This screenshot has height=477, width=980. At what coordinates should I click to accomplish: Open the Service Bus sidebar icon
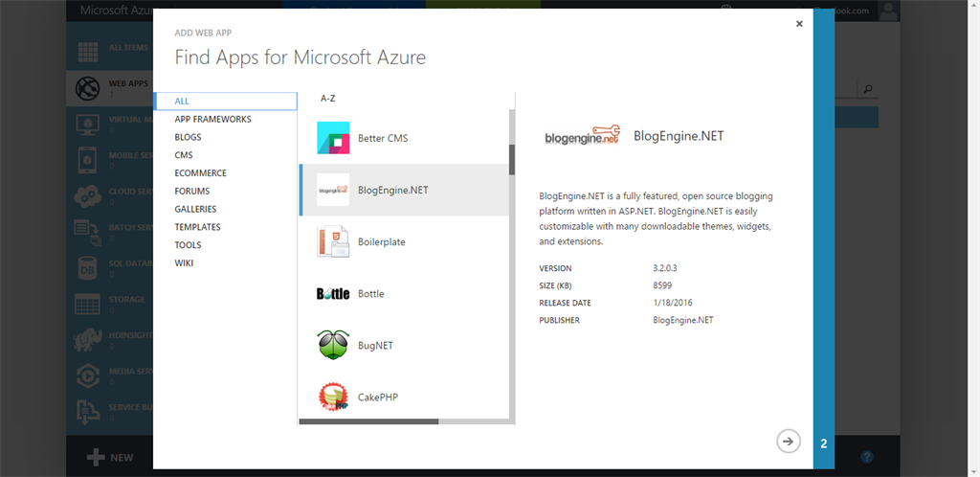pyautogui.click(x=87, y=412)
